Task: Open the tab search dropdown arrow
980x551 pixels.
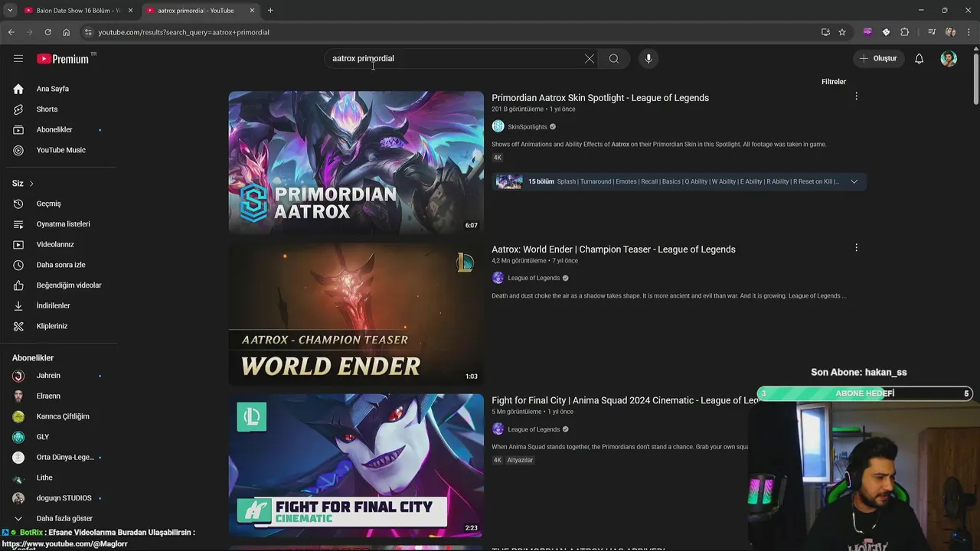Action: point(10,11)
